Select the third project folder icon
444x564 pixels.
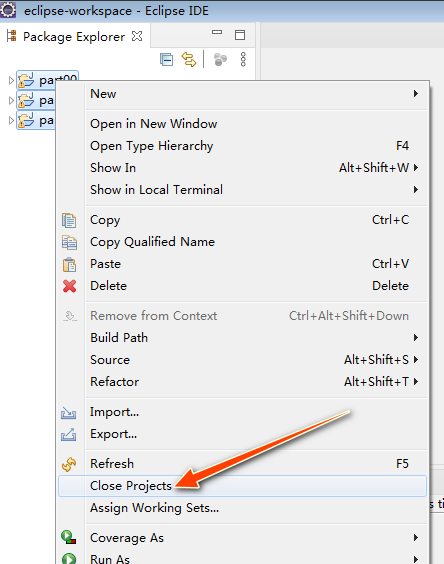26,120
